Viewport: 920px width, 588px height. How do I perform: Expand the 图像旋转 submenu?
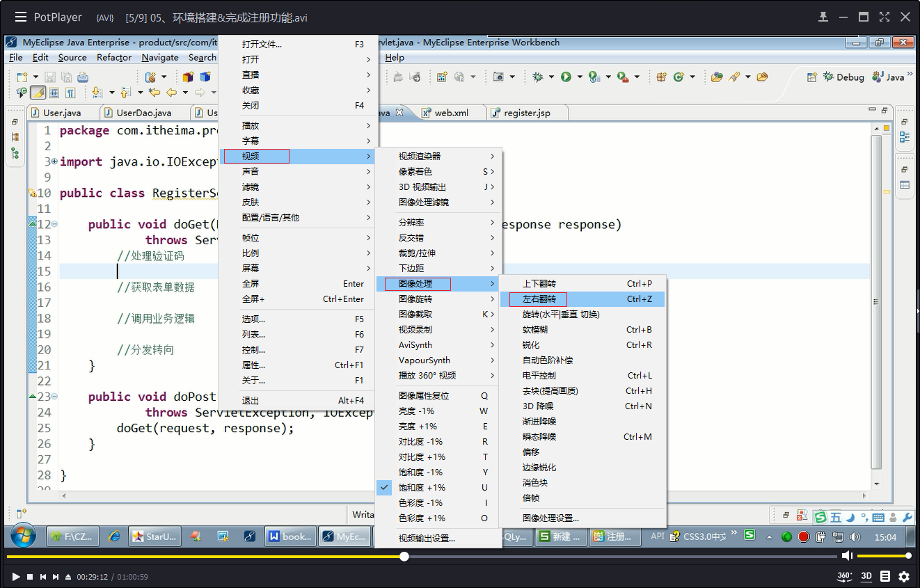[x=438, y=299]
